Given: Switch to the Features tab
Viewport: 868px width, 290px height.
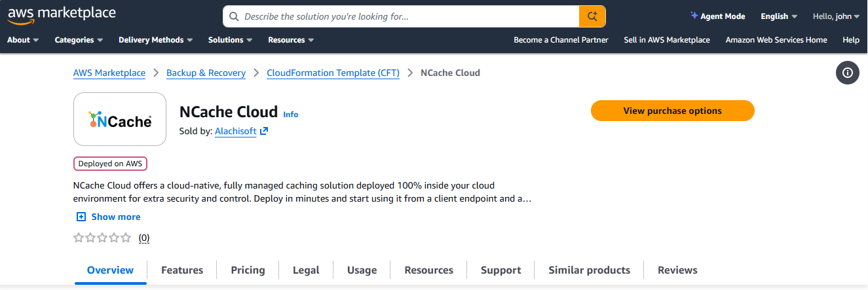Looking at the screenshot, I should coord(182,270).
